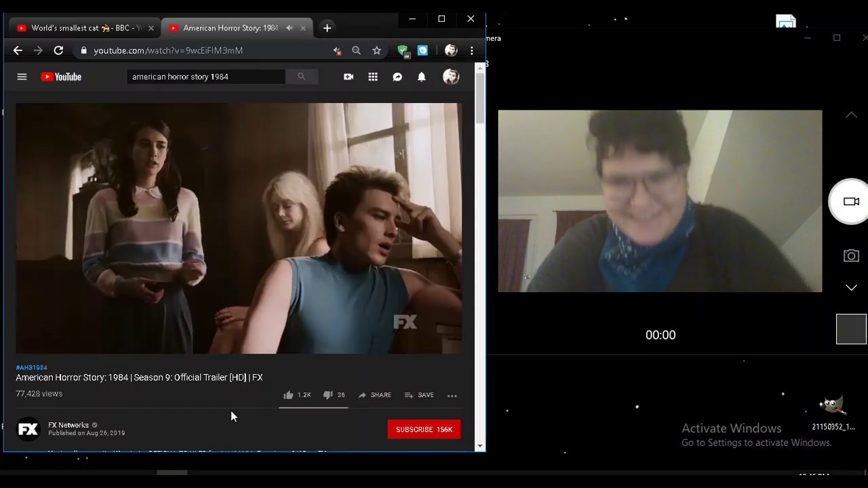Open the YouTube hamburger guide menu
The width and height of the screenshot is (868, 488).
(22, 77)
